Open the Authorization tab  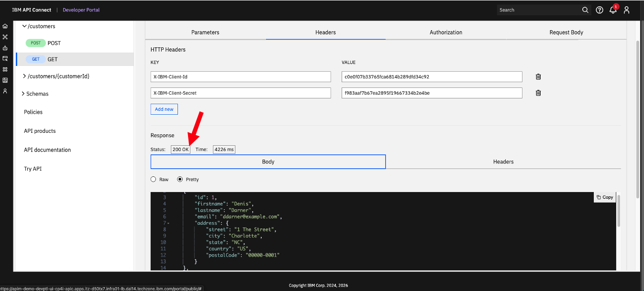(446, 32)
